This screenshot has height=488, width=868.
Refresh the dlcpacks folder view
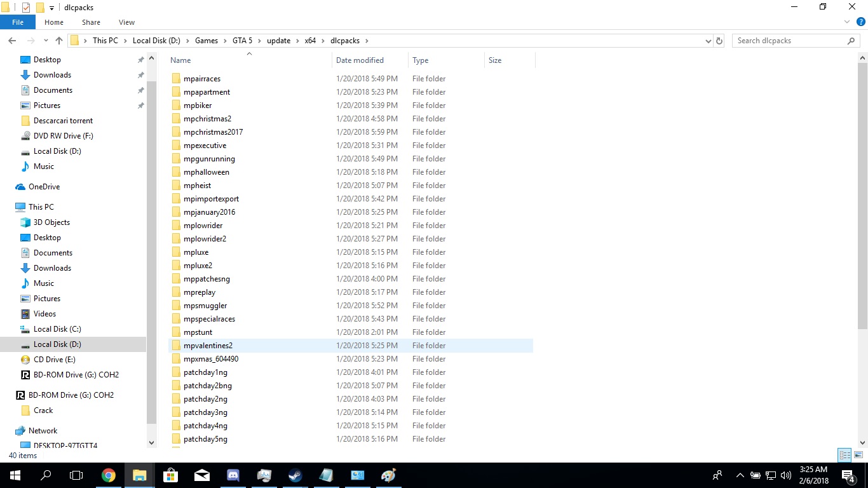point(719,41)
